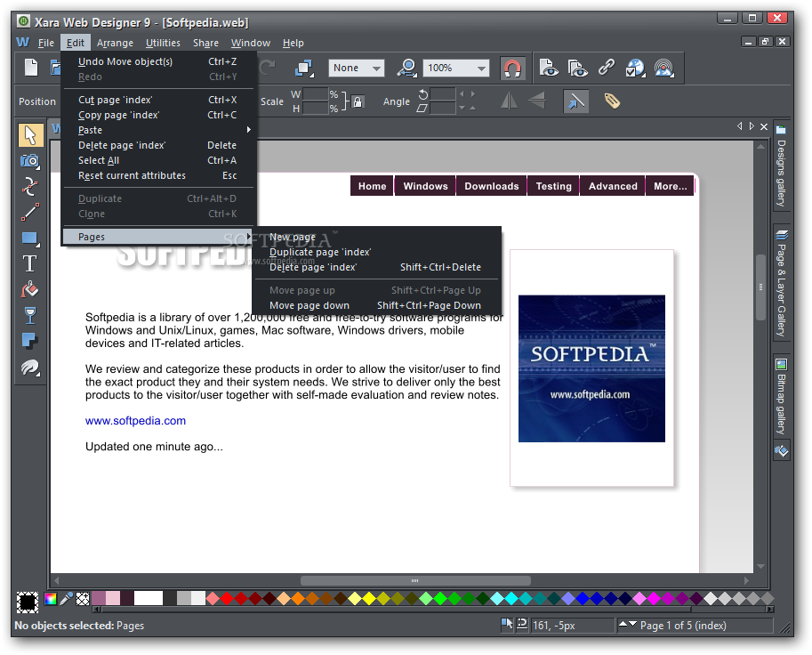Click the Testing navigation button
Image resolution: width=812 pixels, height=655 pixels.
click(553, 186)
